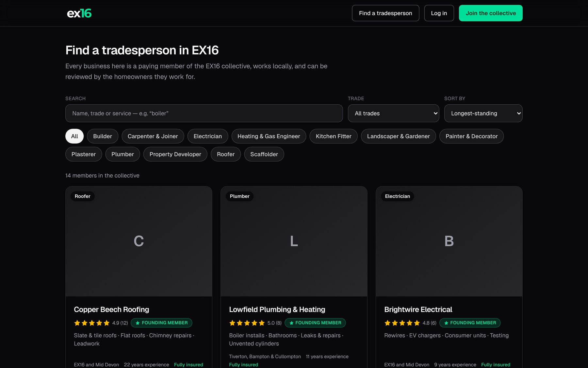Filter by Carpenter & Joiner chip
Screen dimensions: 588x368
(153, 136)
